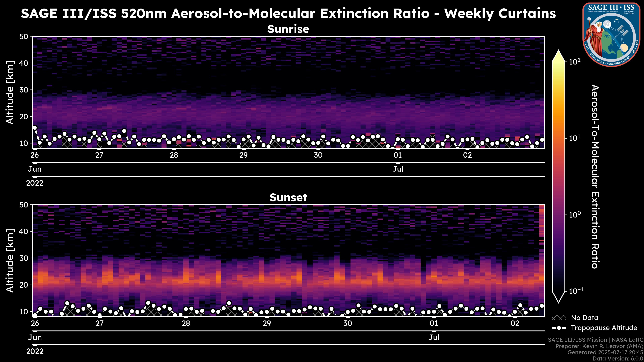Click the Jul month label under Sunrise axis

coord(398,169)
